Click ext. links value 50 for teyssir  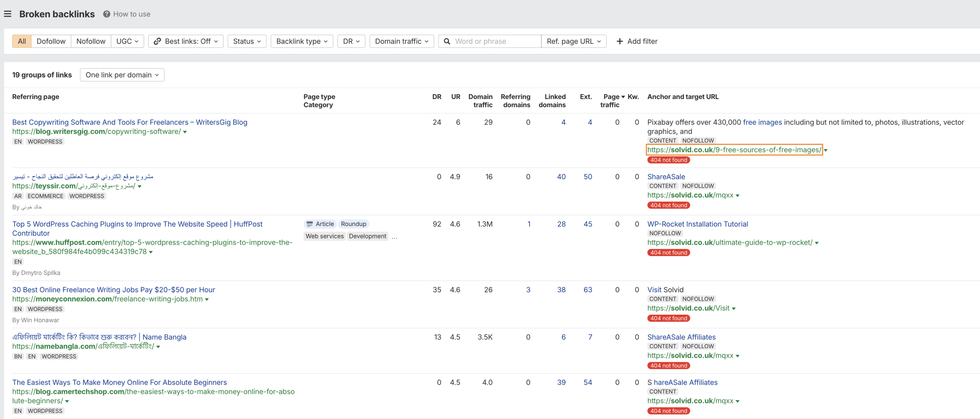[588, 177]
